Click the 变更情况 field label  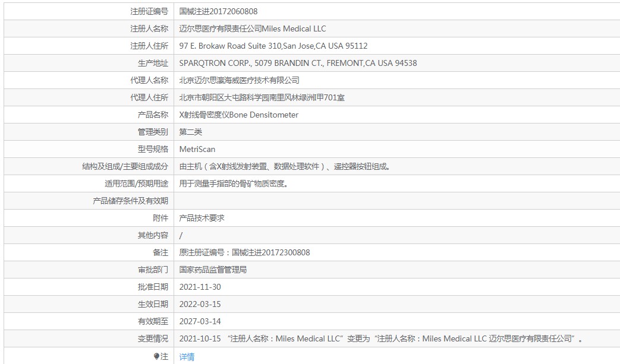[x=153, y=338]
